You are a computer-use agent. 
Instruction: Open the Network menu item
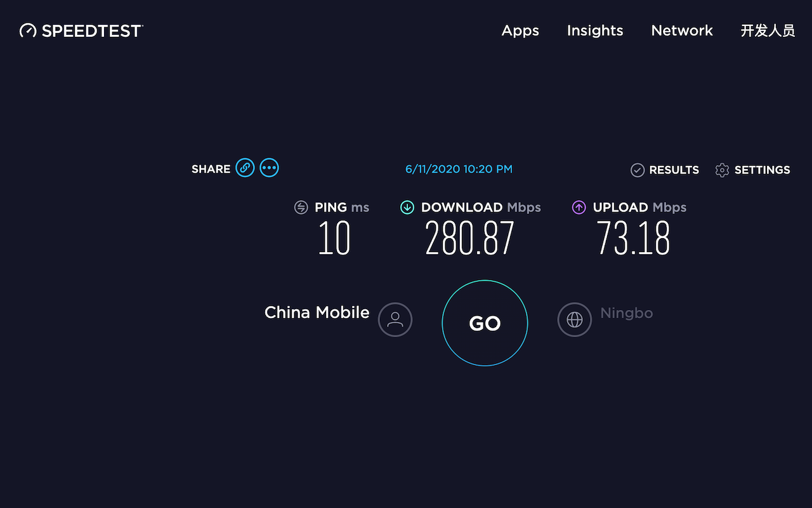pos(682,30)
